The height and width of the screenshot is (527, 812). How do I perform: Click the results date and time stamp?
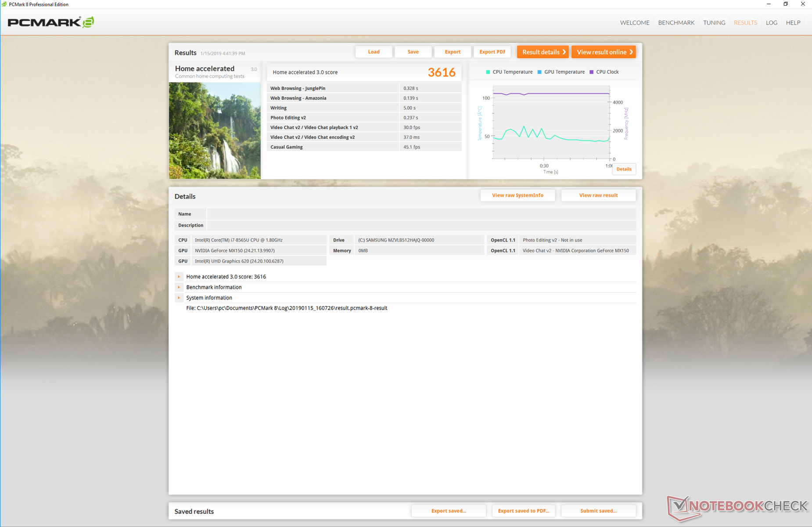point(223,54)
